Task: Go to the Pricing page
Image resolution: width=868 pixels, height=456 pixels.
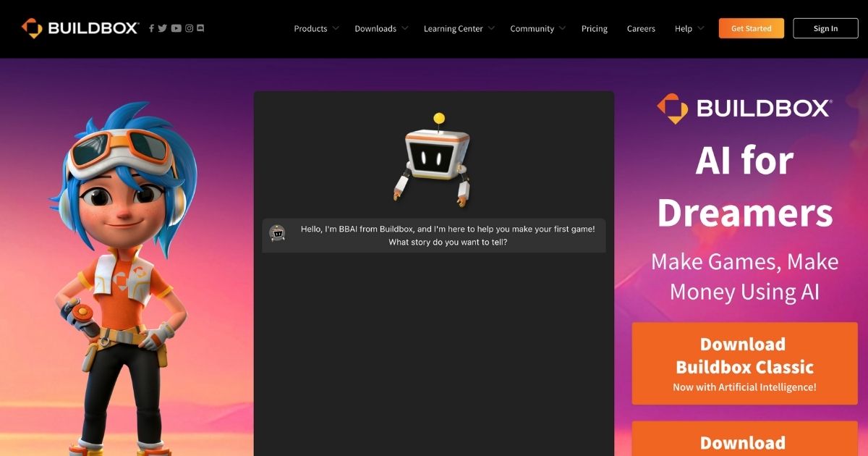Action: [595, 29]
